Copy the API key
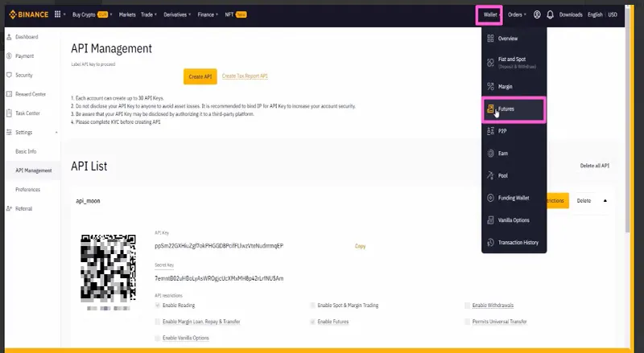The height and width of the screenshot is (353, 644). point(360,246)
